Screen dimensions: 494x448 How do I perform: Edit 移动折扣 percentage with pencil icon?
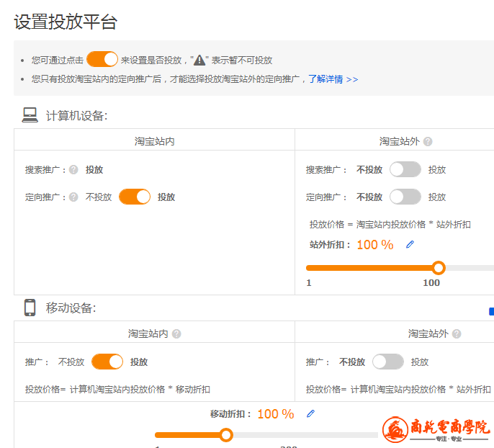(x=310, y=413)
